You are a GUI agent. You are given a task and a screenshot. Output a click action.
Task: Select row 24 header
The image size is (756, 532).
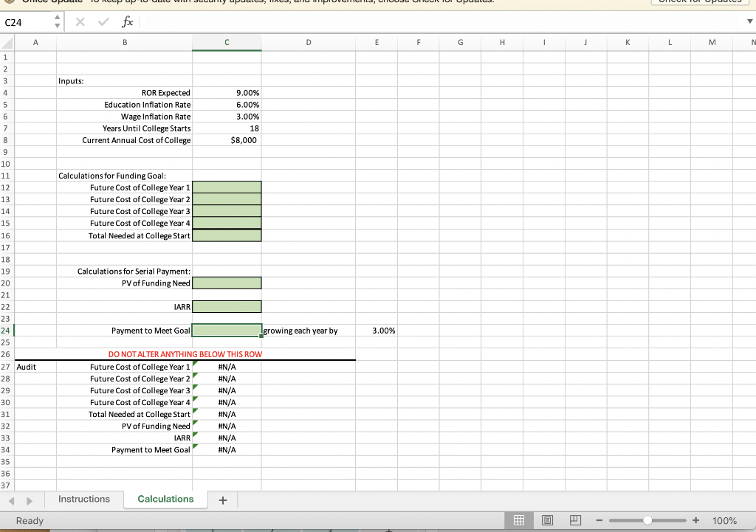[6, 331]
